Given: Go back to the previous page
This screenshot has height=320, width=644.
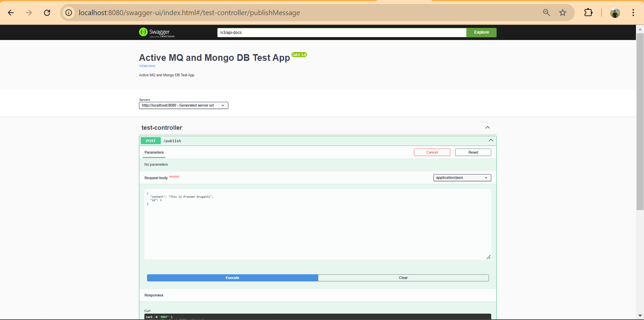Looking at the screenshot, I should [x=11, y=13].
